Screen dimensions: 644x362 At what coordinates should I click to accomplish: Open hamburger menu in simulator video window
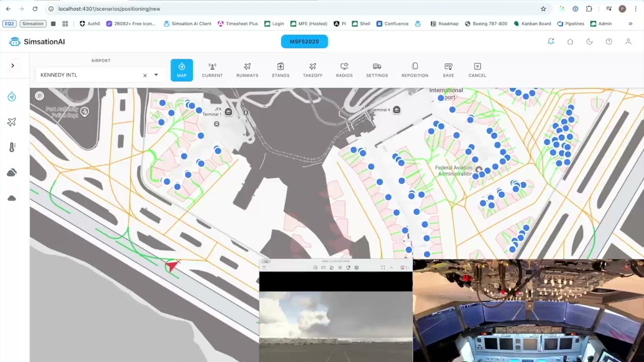click(x=264, y=267)
